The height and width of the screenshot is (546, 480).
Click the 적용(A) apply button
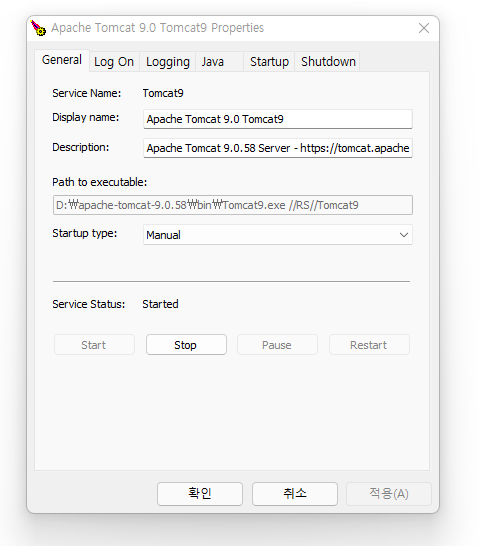(x=389, y=494)
